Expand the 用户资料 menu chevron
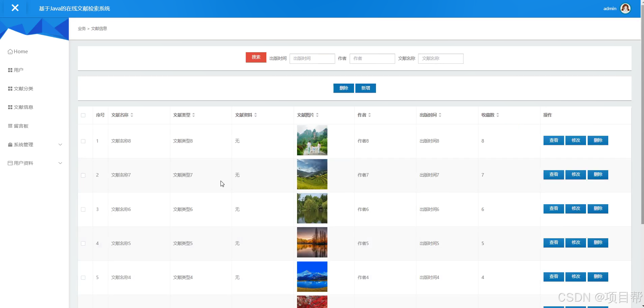 (60, 163)
